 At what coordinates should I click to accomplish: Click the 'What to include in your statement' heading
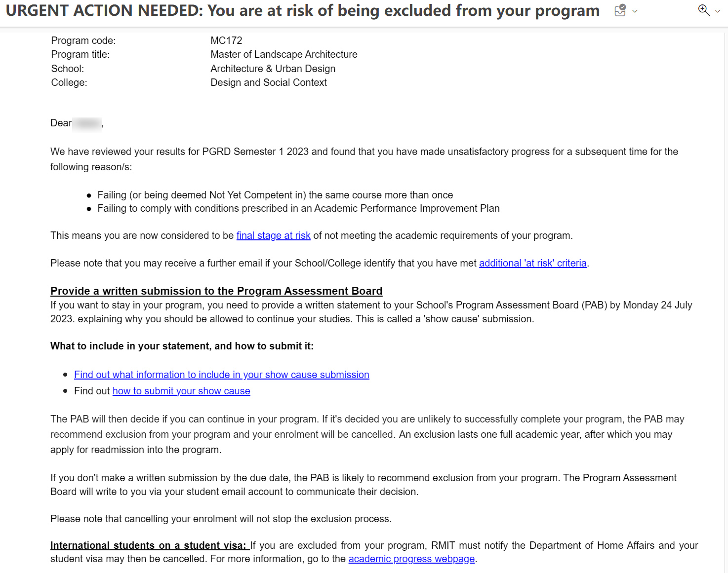coord(182,346)
